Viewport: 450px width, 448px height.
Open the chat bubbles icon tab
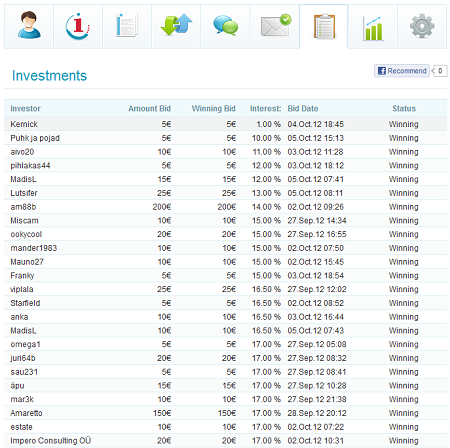[225, 26]
